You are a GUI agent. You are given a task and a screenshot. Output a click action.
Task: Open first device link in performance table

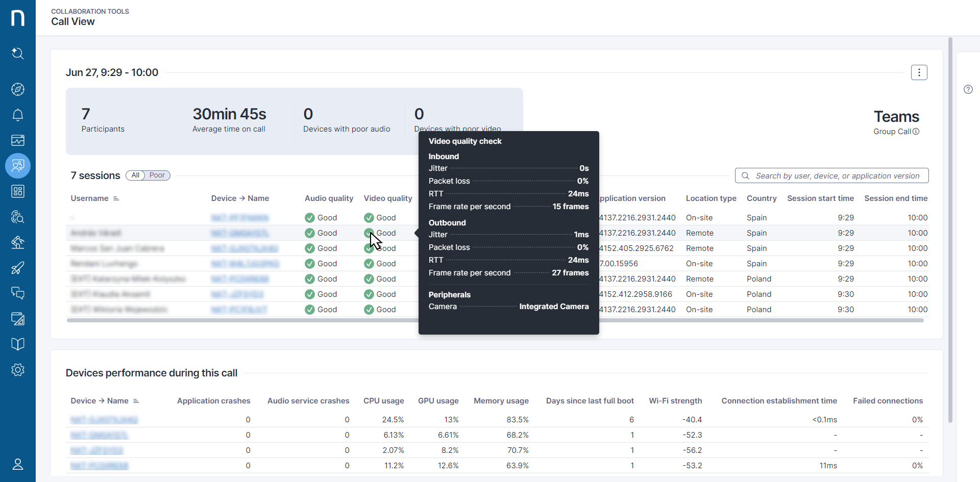tap(104, 420)
